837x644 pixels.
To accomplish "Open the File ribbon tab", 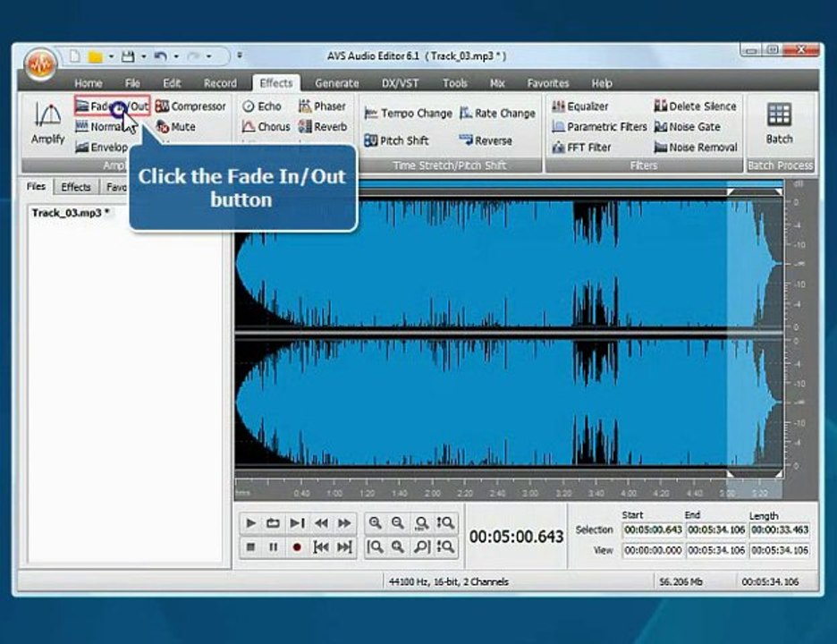I will click(132, 83).
